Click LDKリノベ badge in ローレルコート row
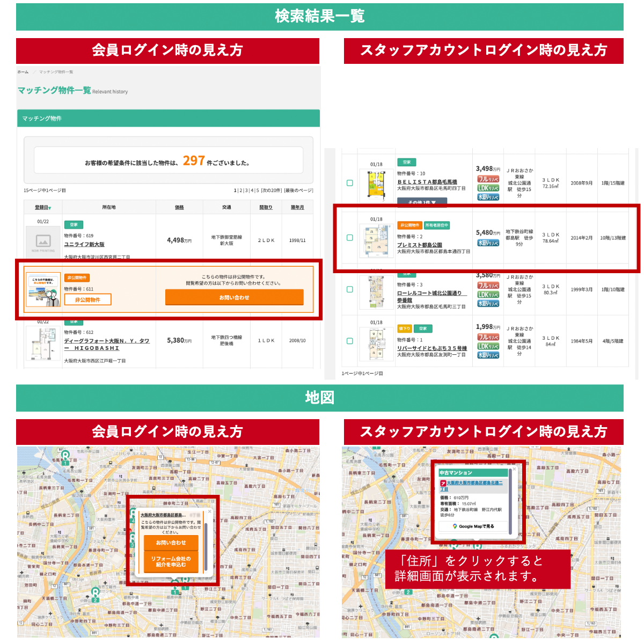This screenshot has height=644, width=644. [x=488, y=295]
